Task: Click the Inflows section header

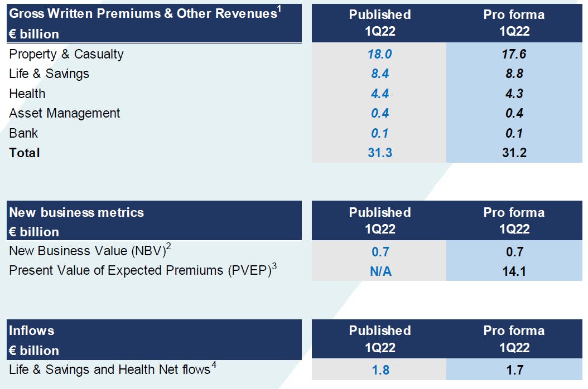Action: tap(31, 330)
